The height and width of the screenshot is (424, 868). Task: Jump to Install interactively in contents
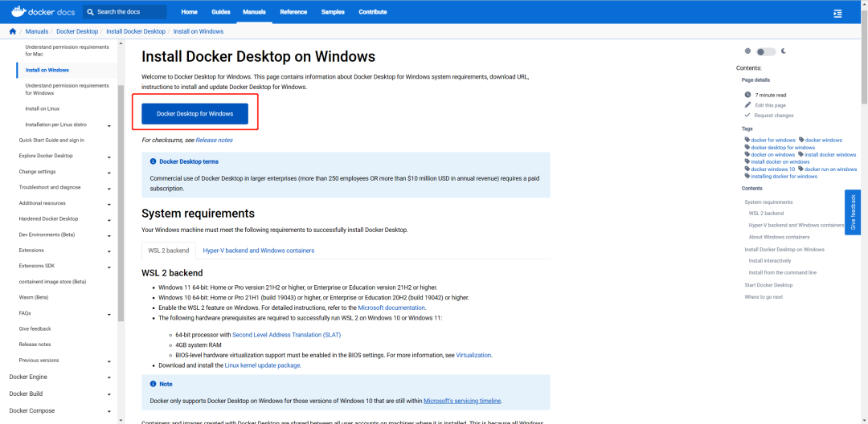(x=769, y=260)
